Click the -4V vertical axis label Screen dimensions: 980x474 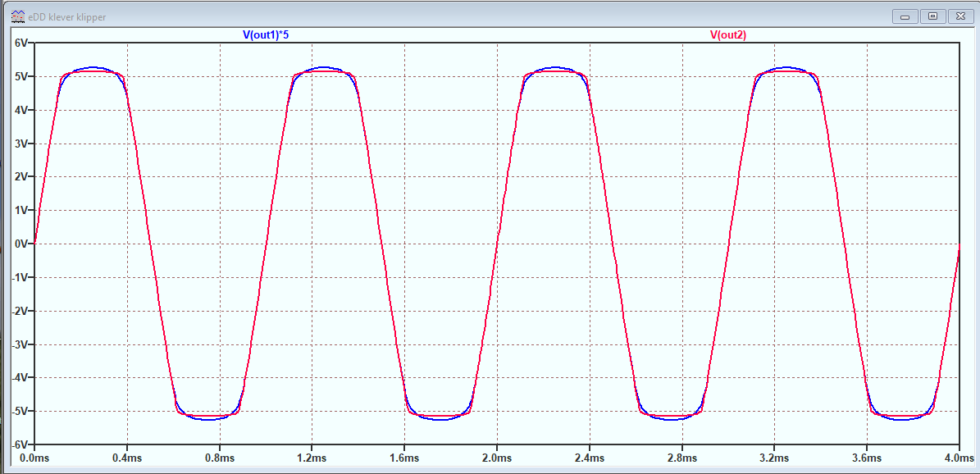pos(19,378)
